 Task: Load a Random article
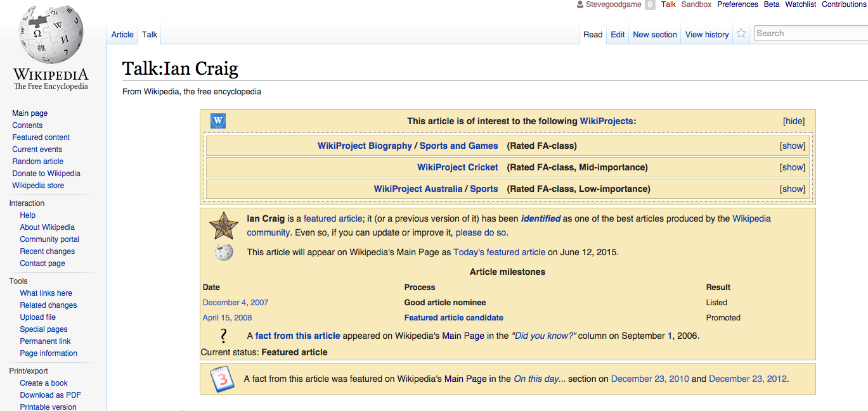click(38, 161)
